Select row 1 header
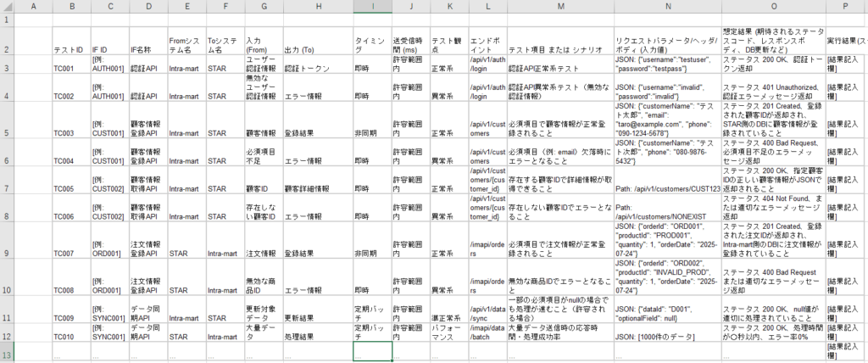Viewport: 868px width, 363px height. point(6,20)
